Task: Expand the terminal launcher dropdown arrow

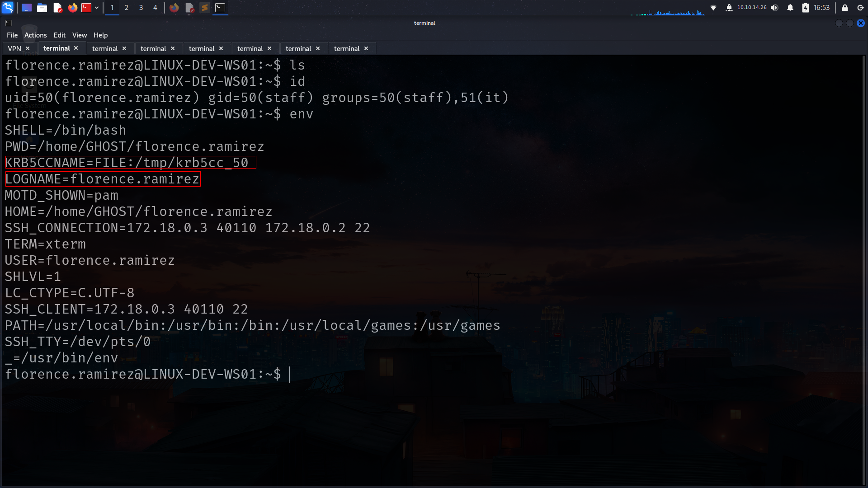Action: coord(97,8)
